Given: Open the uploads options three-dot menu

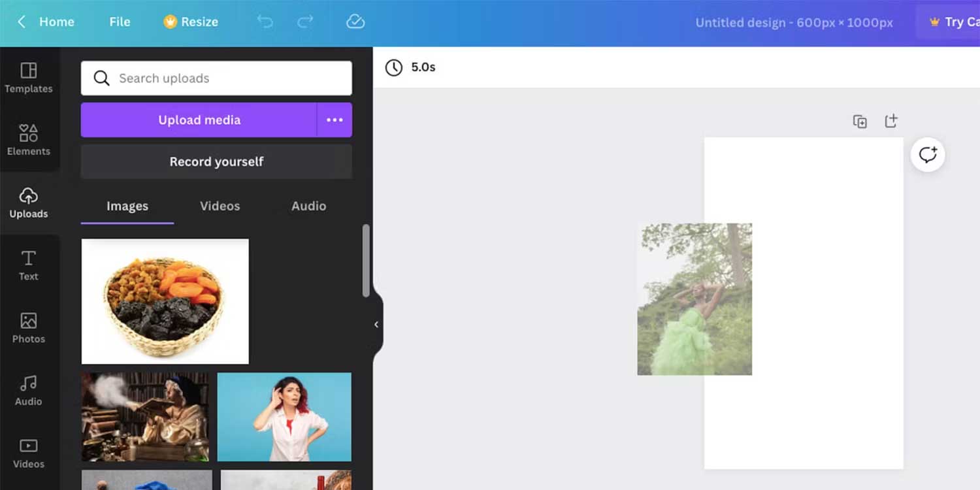Looking at the screenshot, I should pos(335,120).
